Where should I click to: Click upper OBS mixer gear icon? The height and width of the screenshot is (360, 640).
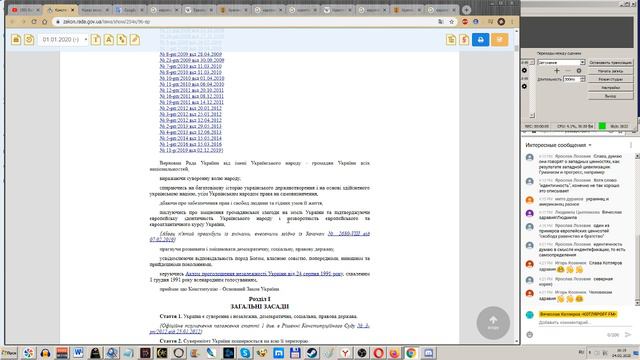[x=524, y=71]
